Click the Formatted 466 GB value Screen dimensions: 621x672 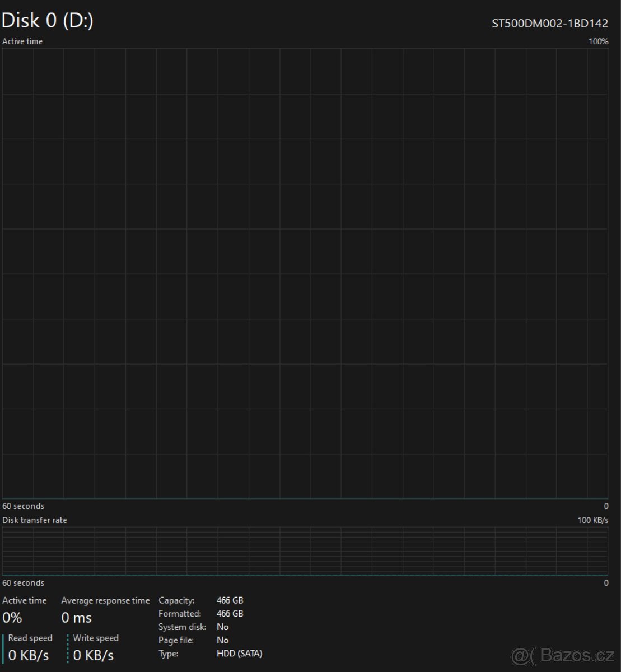point(230,614)
